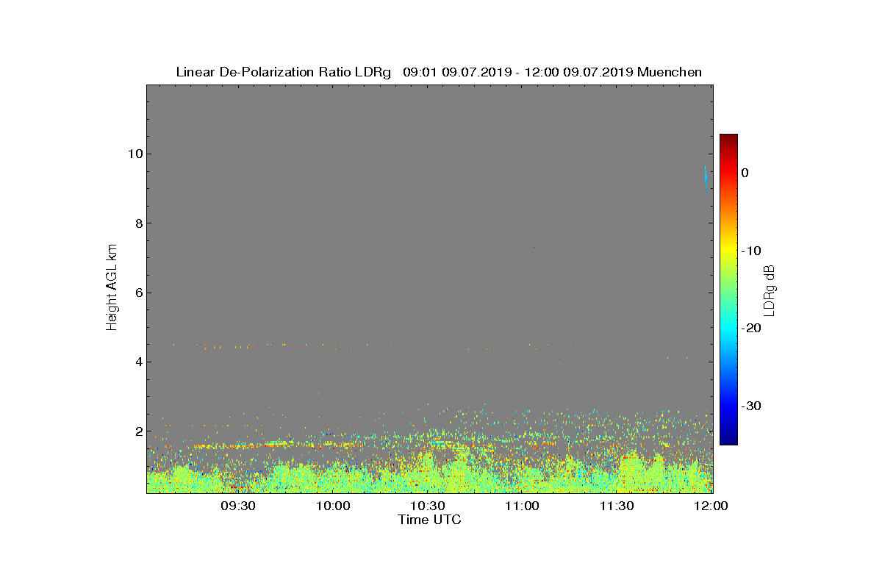Click the height label '4' on y-axis

pos(138,362)
